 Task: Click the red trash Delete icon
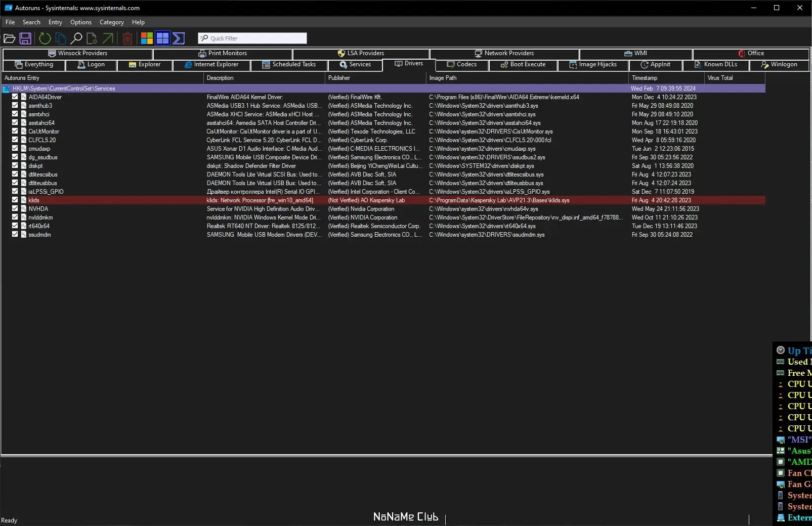[x=127, y=38]
